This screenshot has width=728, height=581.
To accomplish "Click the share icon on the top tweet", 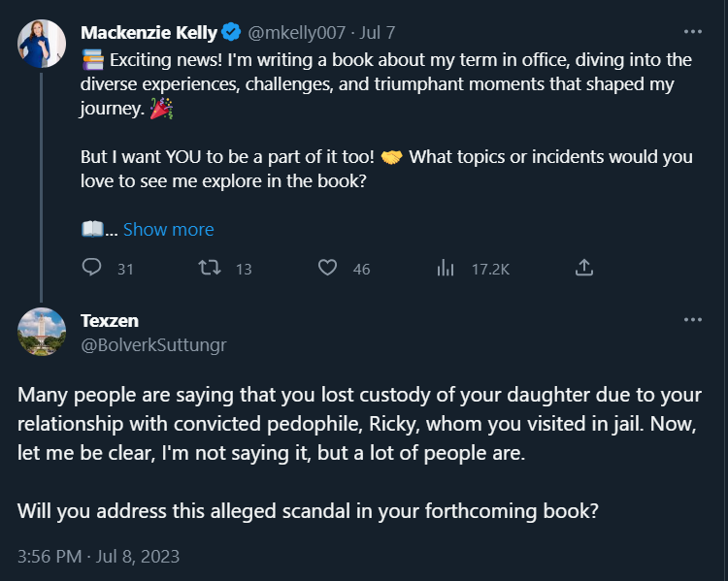I will coord(584,268).
